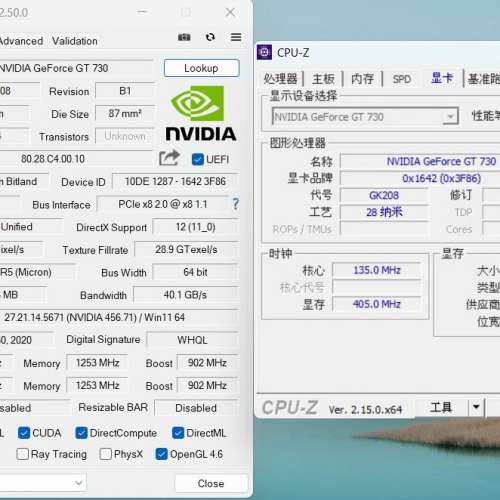Close the GPU-Z window with X

(x=230, y=12)
